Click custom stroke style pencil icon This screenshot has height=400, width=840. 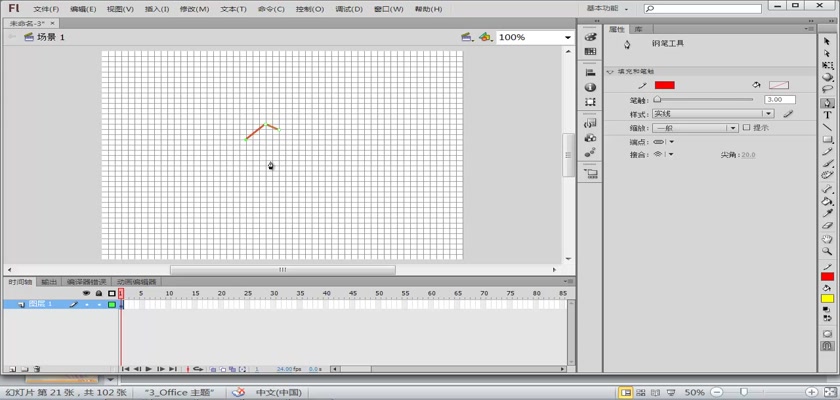tap(788, 114)
